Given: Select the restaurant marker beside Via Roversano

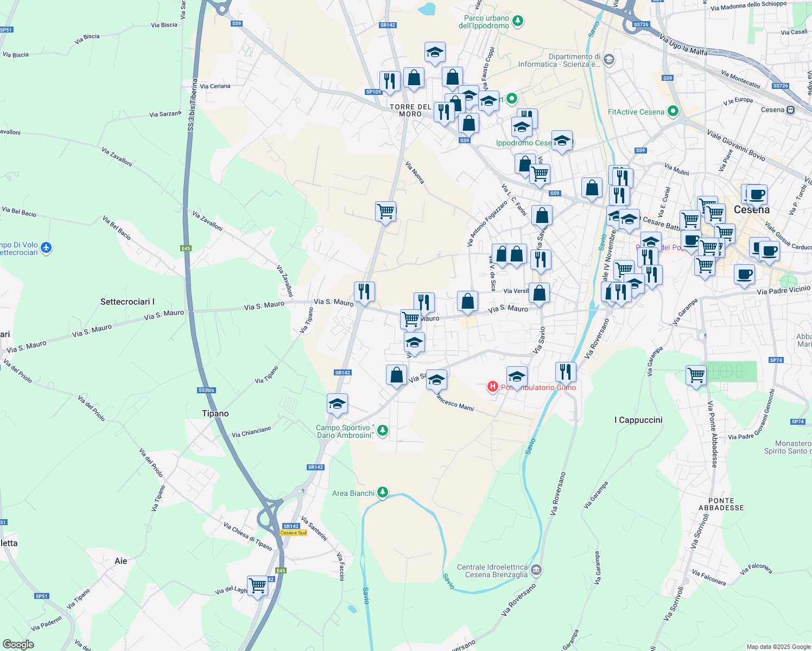Looking at the screenshot, I should point(566,372).
